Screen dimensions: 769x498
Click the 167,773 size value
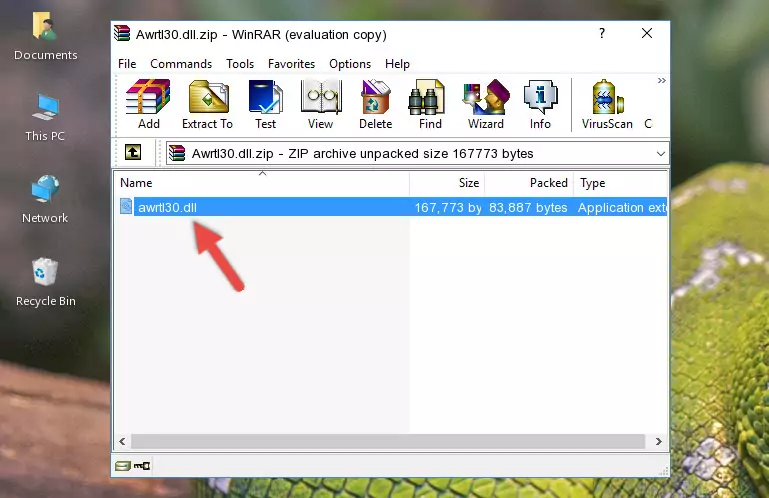(x=448, y=208)
